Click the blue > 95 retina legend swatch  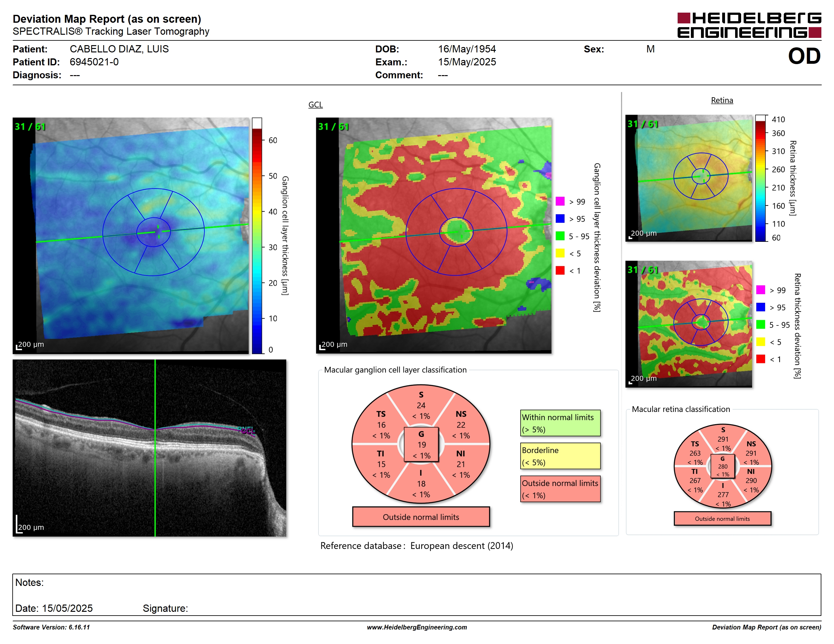[760, 307]
